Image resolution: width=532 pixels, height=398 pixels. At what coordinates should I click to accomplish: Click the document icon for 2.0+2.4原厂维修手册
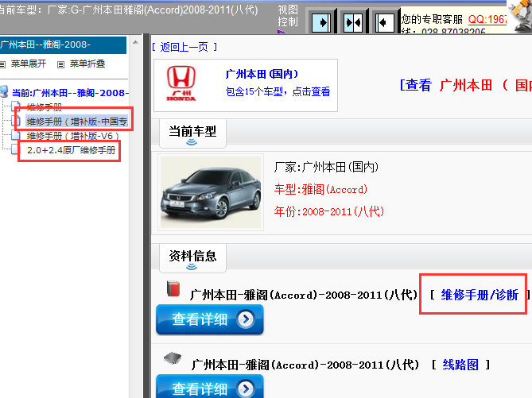point(14,149)
